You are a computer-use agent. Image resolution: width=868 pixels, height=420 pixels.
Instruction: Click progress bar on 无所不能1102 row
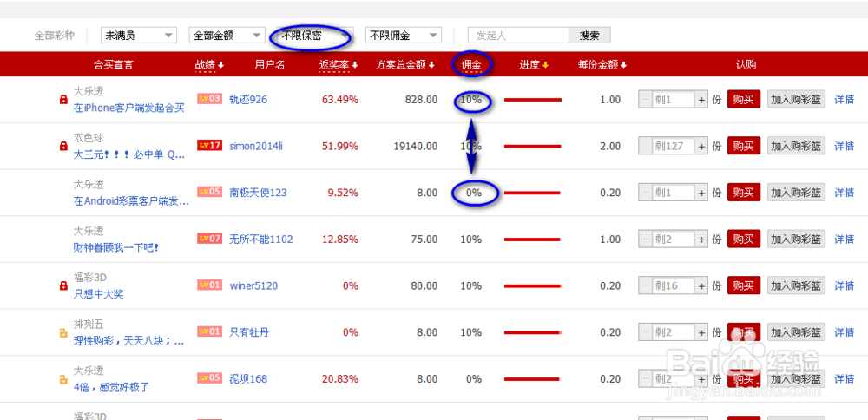coord(533,239)
